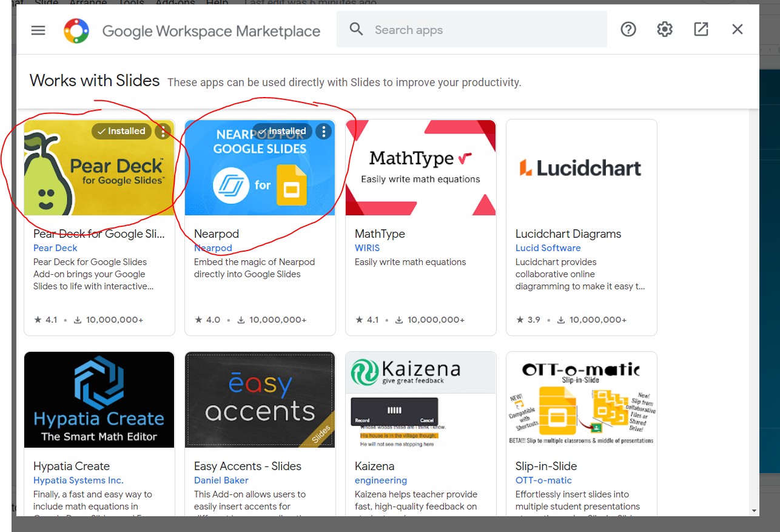Viewport: 780px width, 532px height.
Task: Select the 'Pear Deck for Google Sli...' title
Action: (x=98, y=234)
